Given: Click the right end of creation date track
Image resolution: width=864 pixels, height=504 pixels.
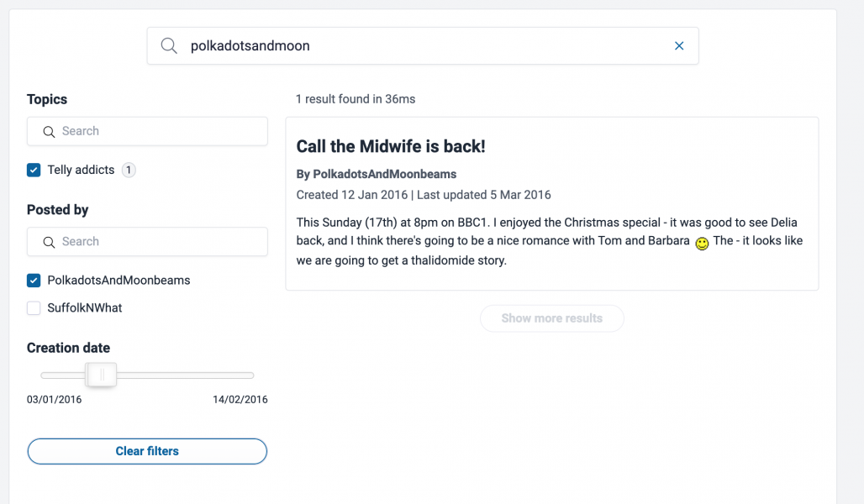Looking at the screenshot, I should 251,375.
